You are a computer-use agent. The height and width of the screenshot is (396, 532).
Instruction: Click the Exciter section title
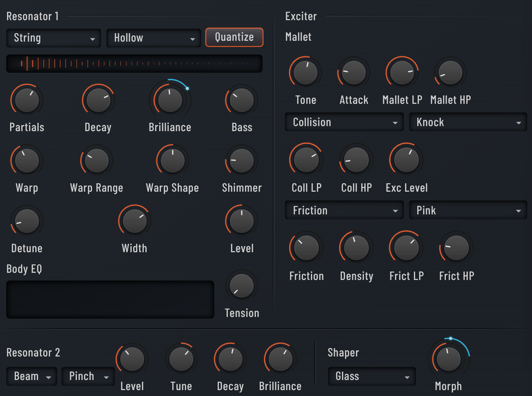(x=301, y=16)
